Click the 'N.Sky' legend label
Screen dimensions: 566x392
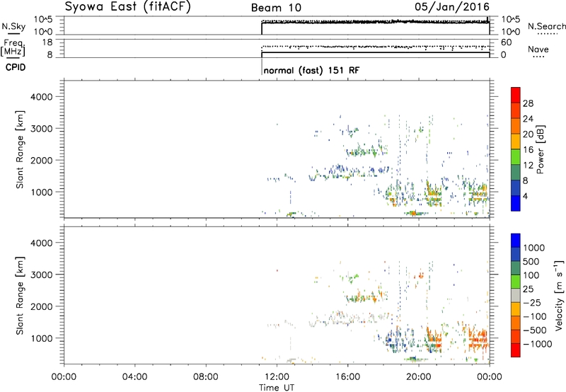click(x=13, y=26)
